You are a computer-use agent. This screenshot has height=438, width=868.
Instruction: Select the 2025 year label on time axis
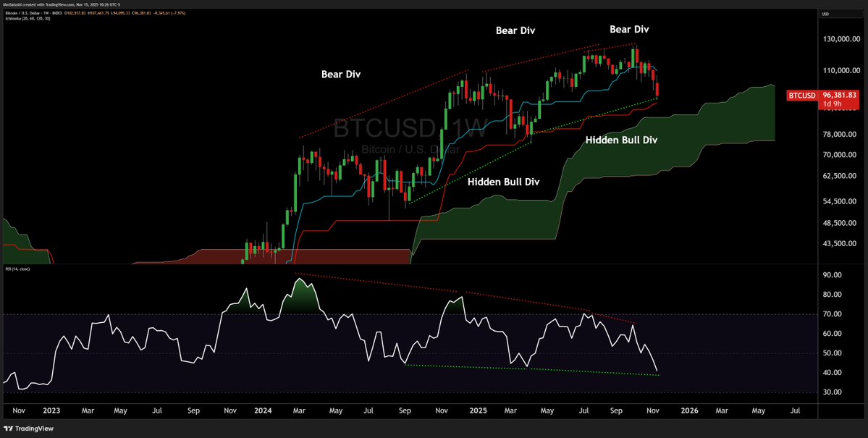479,411
